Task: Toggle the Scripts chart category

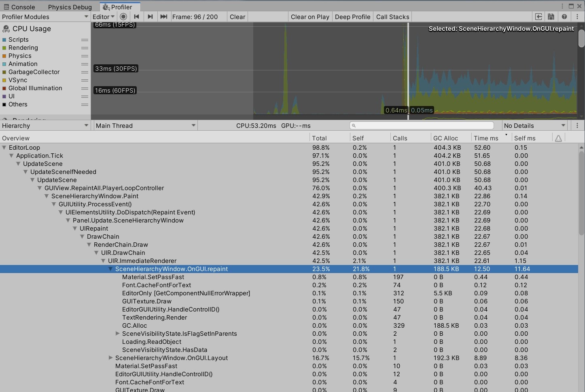Action: (4, 40)
